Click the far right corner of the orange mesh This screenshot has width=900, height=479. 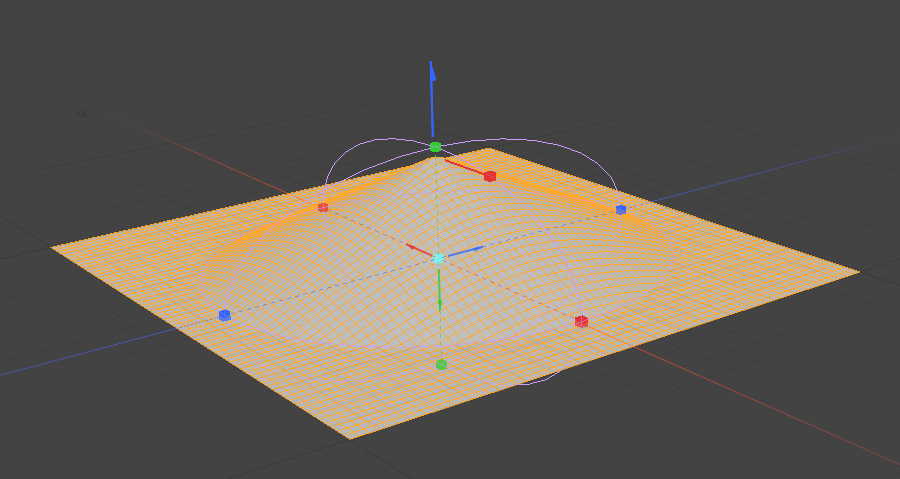[x=857, y=271]
